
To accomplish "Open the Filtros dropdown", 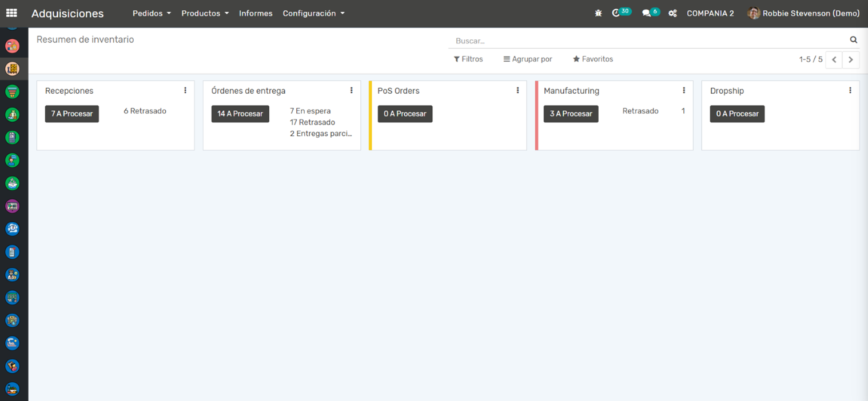I will [x=468, y=59].
